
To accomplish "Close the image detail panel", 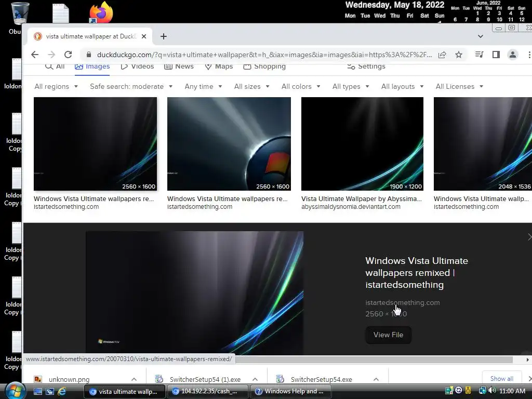I will [529, 237].
